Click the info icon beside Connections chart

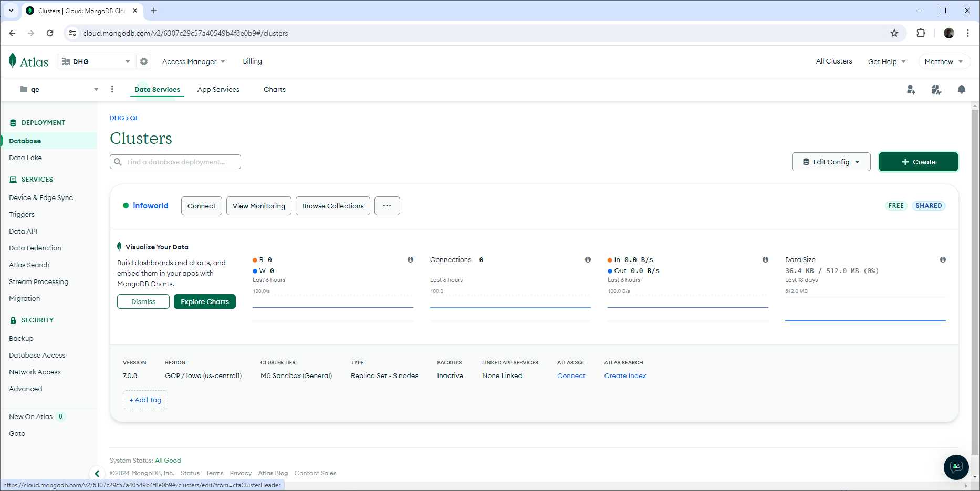click(x=588, y=259)
